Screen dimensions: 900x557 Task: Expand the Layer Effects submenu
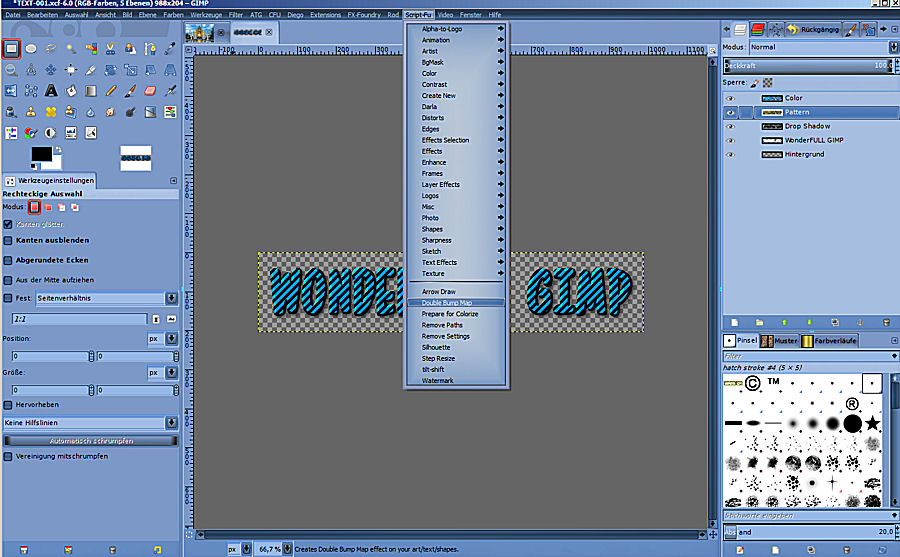tap(456, 184)
